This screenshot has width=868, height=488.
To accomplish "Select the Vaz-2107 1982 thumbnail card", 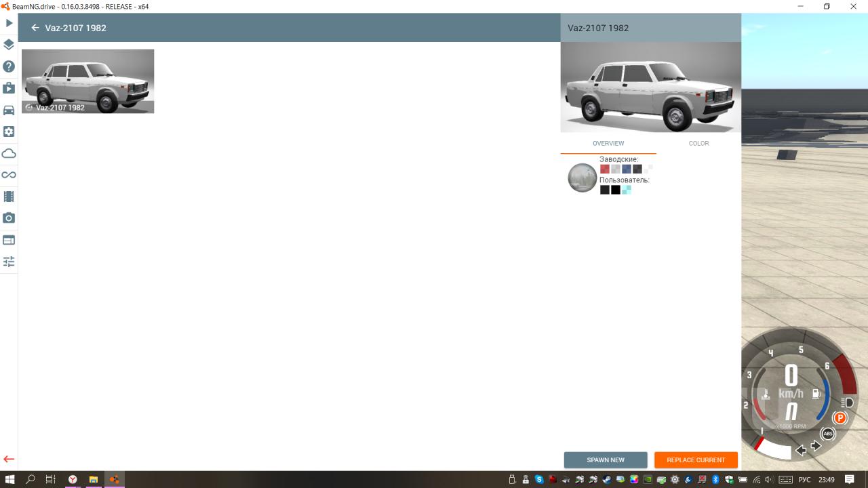I will [87, 81].
